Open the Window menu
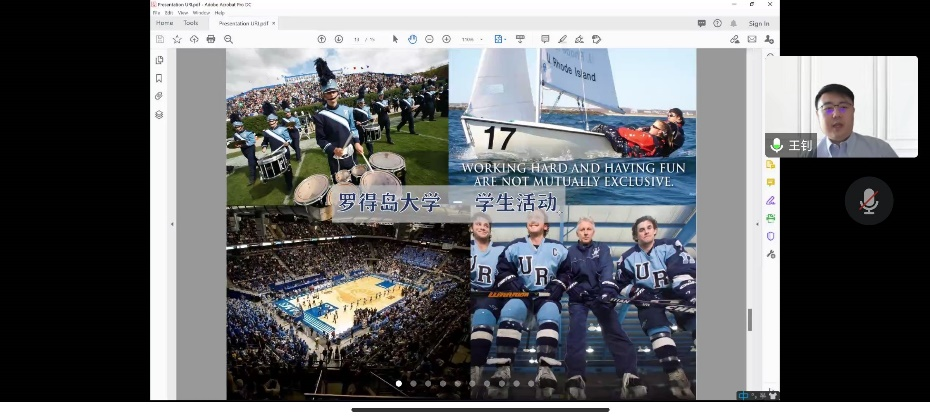Viewport: 930px width, 418px height. (x=201, y=13)
